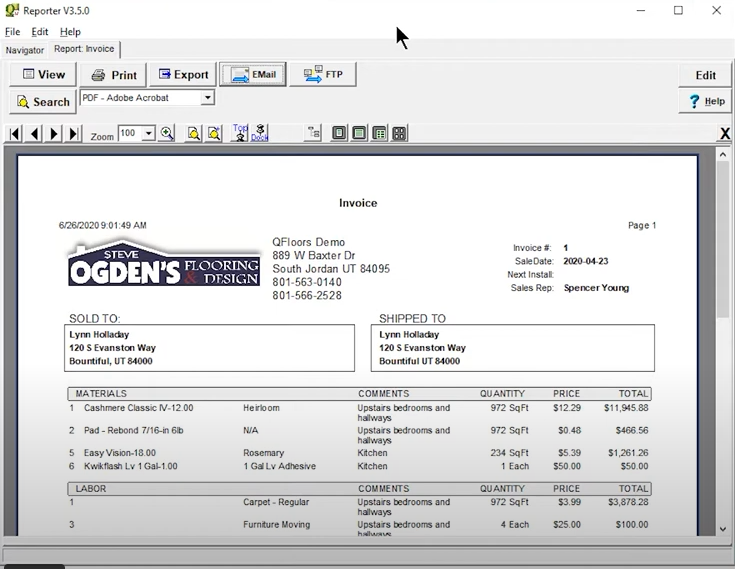Go to the first page of the report
Screen dimensions: 735x569
click(x=15, y=134)
